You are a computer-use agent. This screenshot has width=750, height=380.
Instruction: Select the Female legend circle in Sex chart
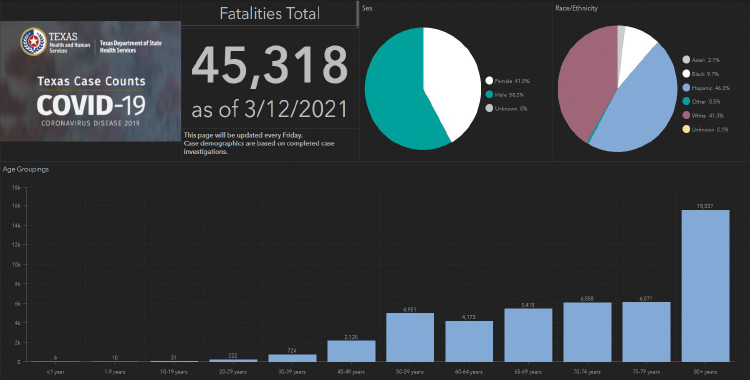489,81
